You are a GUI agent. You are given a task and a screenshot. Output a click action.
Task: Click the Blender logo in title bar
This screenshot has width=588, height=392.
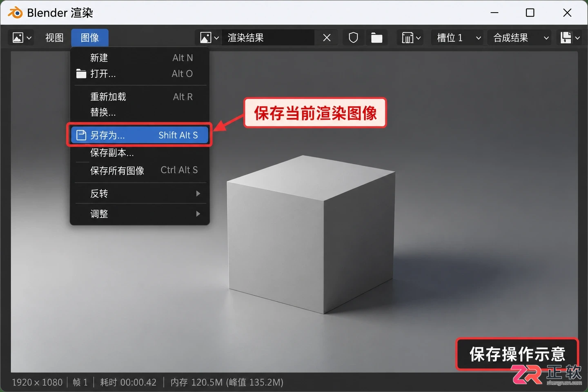(15, 13)
